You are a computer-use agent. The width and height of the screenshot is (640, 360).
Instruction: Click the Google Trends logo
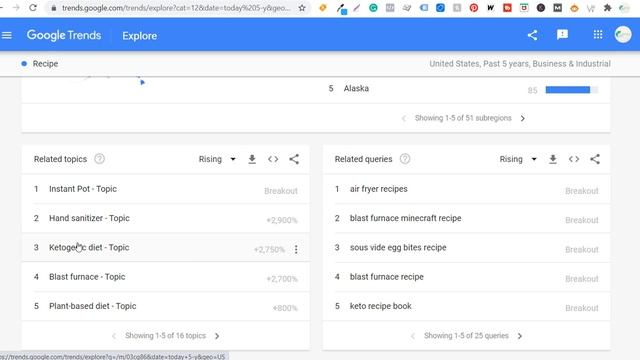pyautogui.click(x=64, y=36)
